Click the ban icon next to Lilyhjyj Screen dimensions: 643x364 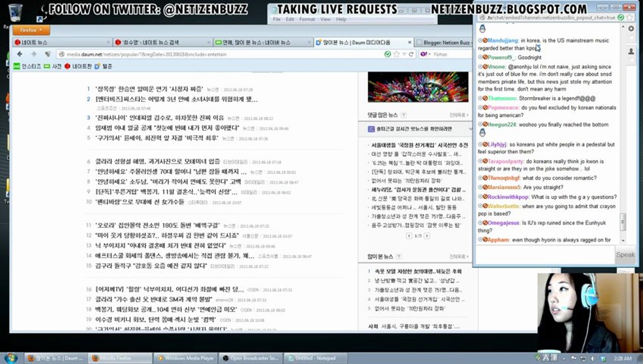click(x=485, y=145)
